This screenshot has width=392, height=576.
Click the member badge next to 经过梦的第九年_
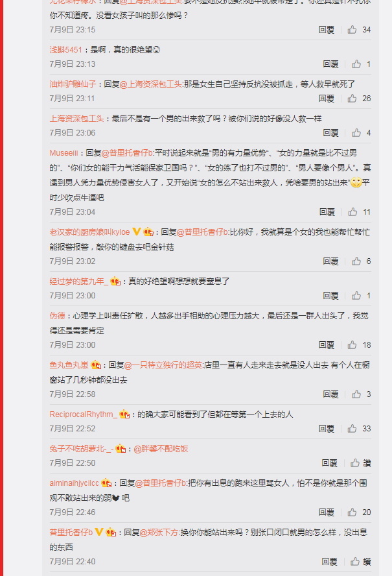click(115, 282)
